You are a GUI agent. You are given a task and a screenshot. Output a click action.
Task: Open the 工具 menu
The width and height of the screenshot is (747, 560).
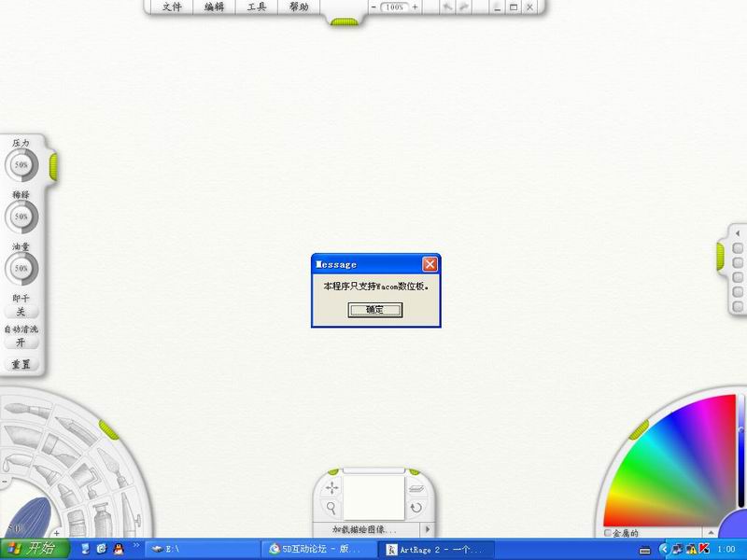tap(256, 7)
